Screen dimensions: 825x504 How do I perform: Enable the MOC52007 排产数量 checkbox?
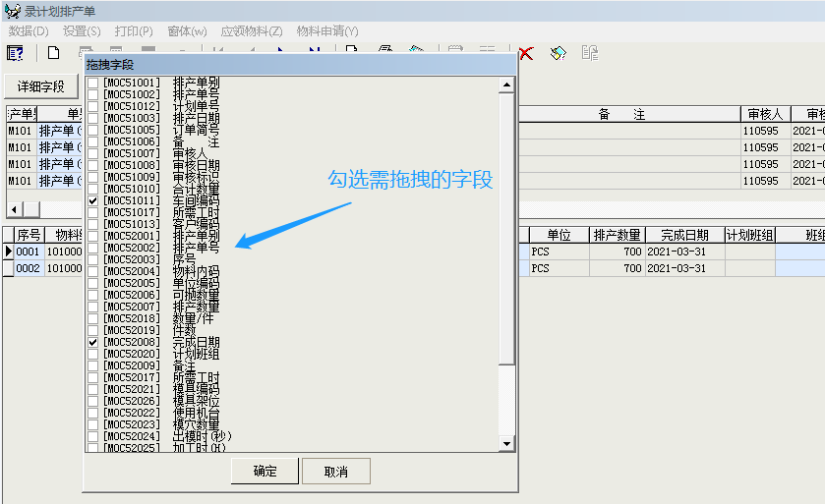pos(93,307)
